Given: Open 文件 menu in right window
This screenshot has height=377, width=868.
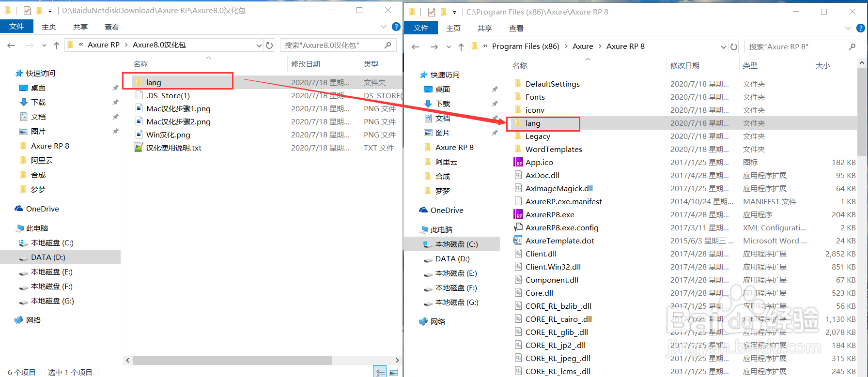Looking at the screenshot, I should pyautogui.click(x=421, y=28).
